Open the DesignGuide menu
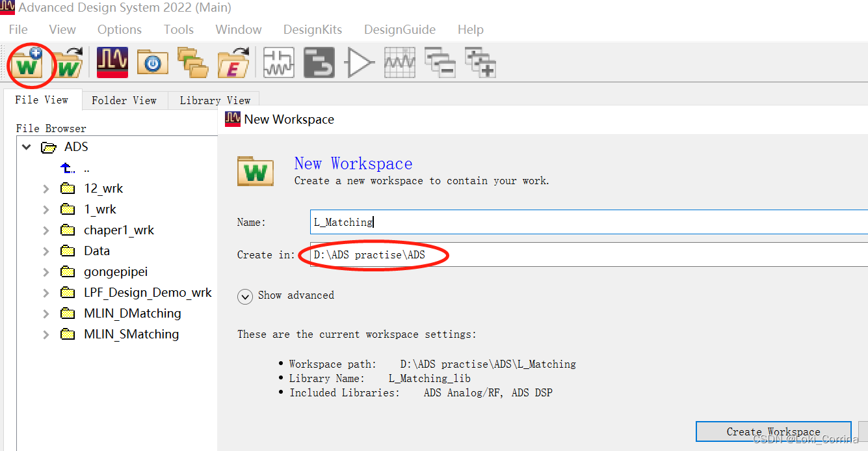The image size is (868, 451). 400,29
